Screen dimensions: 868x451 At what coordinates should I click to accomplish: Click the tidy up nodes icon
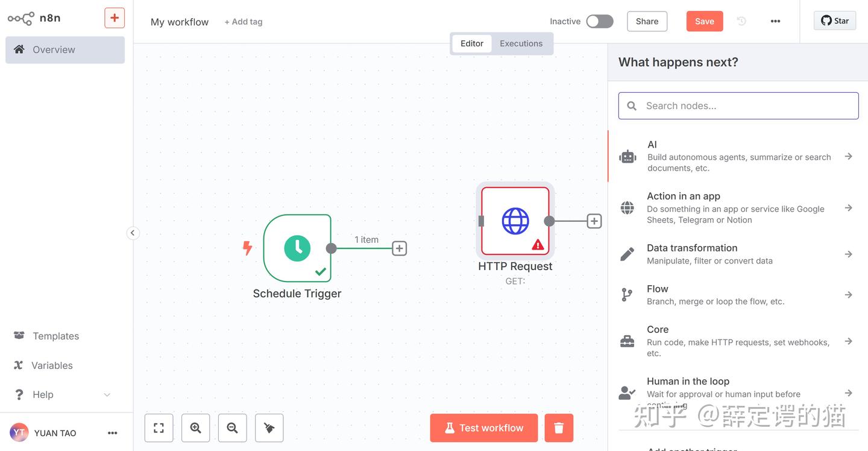269,428
